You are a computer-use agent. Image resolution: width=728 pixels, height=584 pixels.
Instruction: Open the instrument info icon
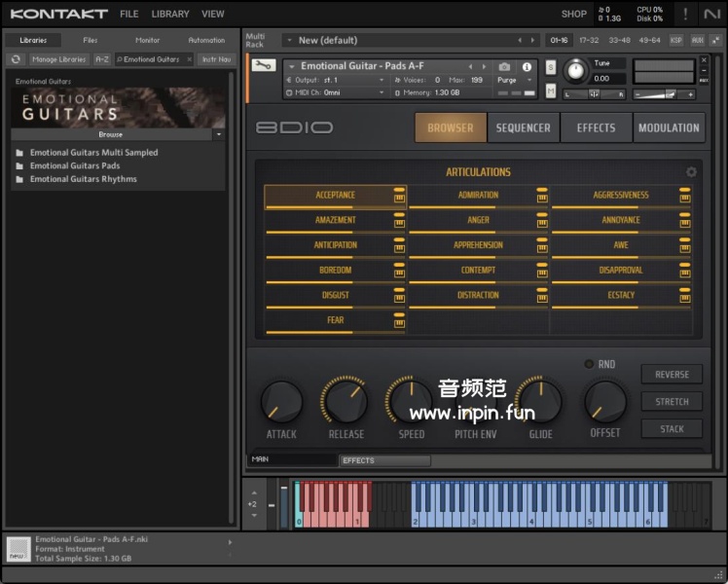[x=528, y=67]
